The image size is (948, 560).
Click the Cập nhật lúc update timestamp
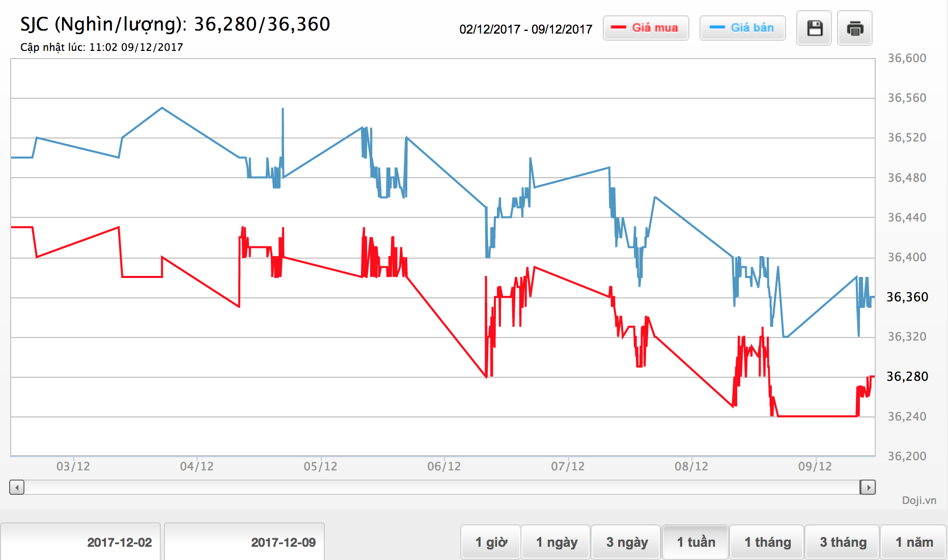(102, 47)
